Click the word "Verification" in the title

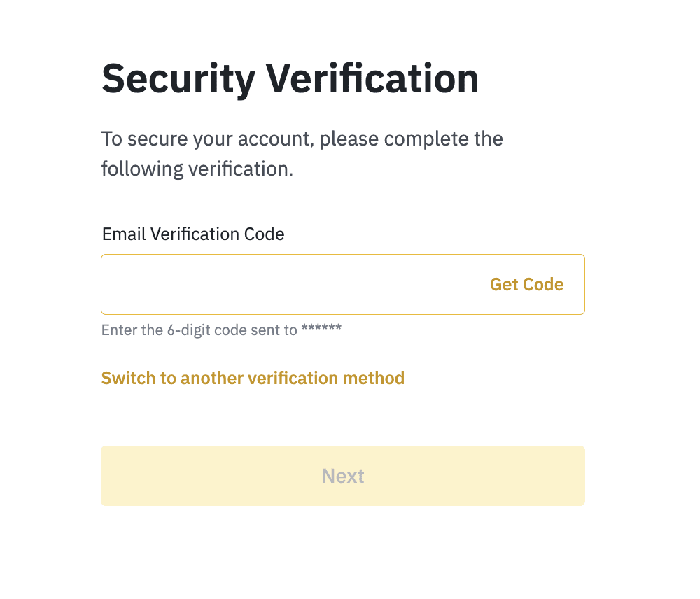click(x=372, y=78)
